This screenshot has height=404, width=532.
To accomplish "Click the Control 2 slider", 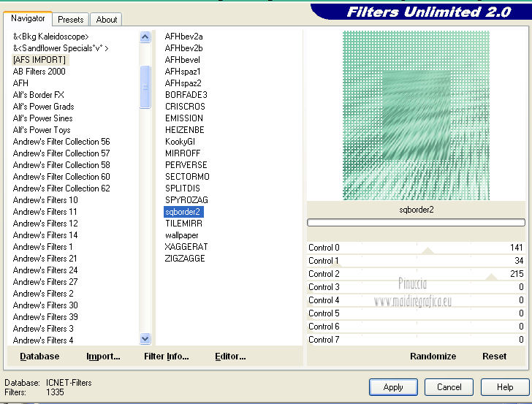I will pos(416,274).
